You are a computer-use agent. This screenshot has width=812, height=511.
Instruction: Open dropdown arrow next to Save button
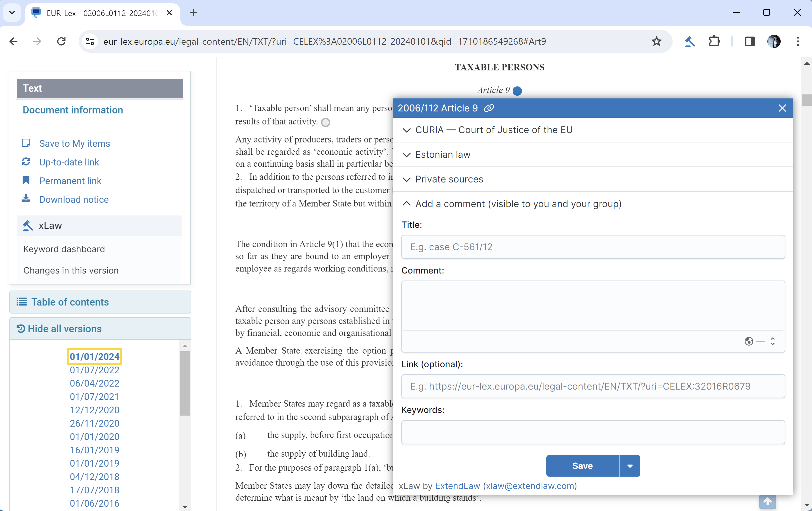click(630, 466)
